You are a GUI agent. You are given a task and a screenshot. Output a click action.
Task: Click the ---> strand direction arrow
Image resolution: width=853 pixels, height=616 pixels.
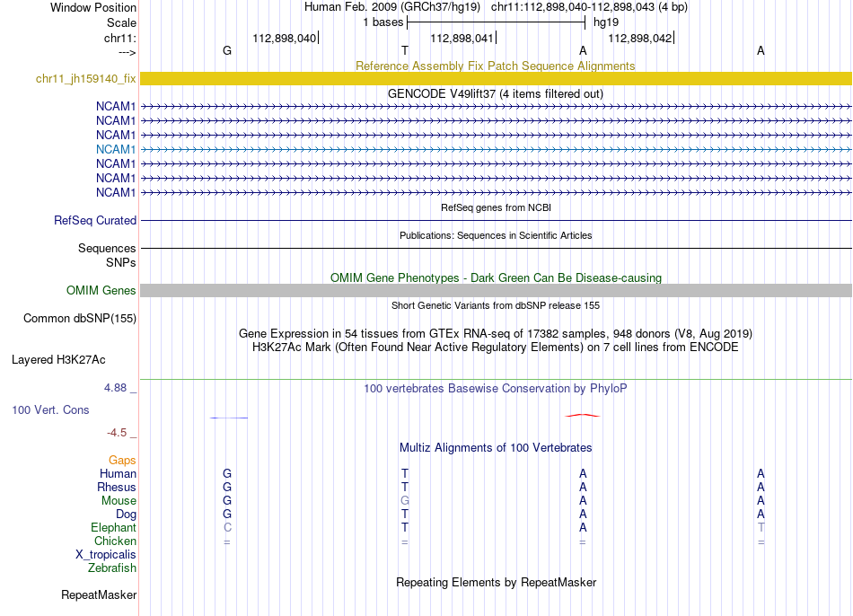click(x=128, y=52)
